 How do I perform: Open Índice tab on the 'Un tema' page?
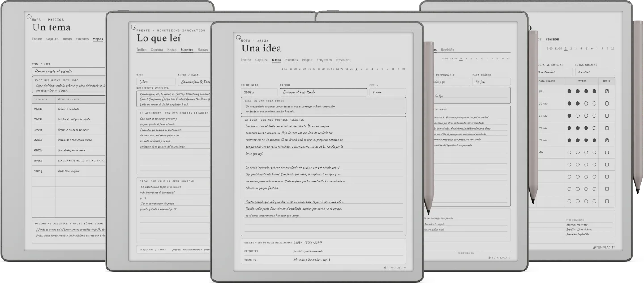click(37, 39)
